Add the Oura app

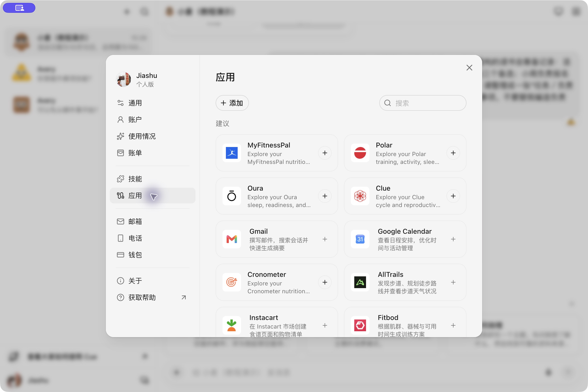click(x=325, y=196)
